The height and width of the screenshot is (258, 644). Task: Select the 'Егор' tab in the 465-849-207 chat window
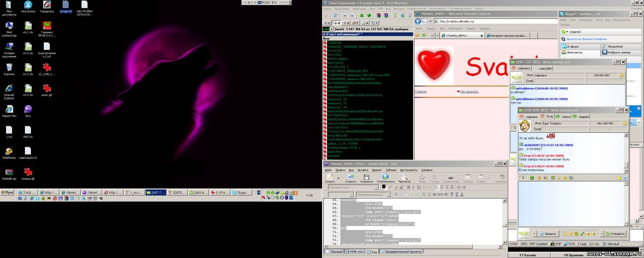click(546, 117)
